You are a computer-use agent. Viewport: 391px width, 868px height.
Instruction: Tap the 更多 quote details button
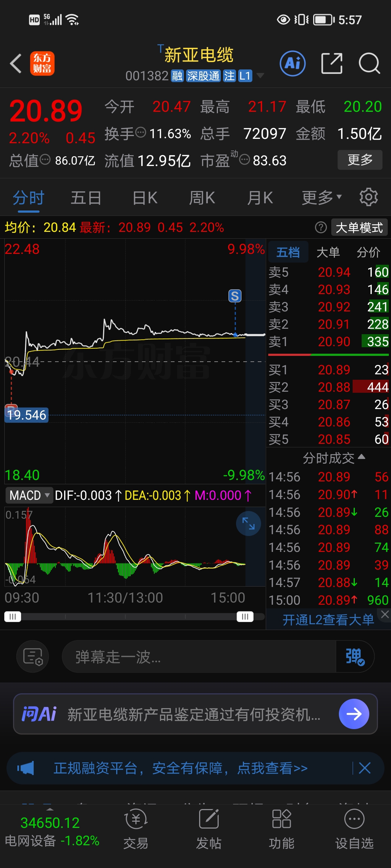(x=360, y=160)
